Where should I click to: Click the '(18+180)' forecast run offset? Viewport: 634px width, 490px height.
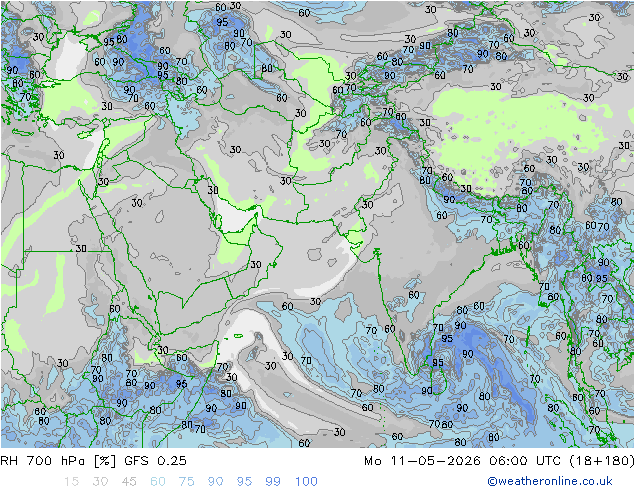[601, 461]
